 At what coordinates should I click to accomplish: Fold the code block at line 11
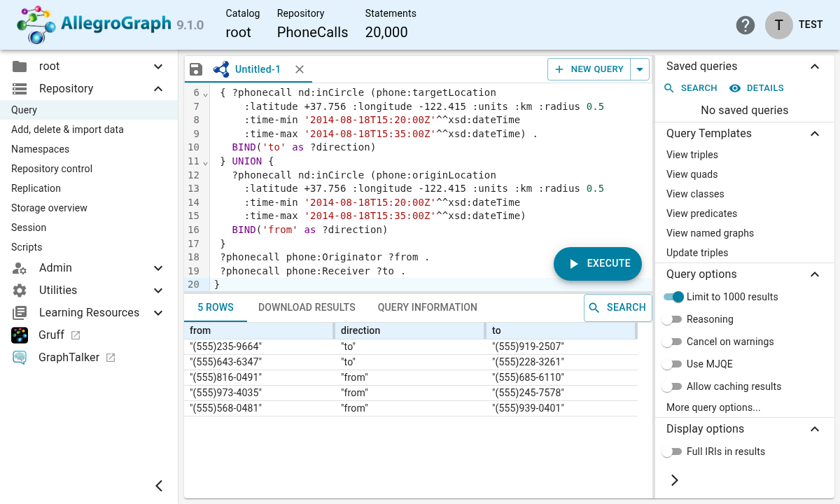click(206, 162)
